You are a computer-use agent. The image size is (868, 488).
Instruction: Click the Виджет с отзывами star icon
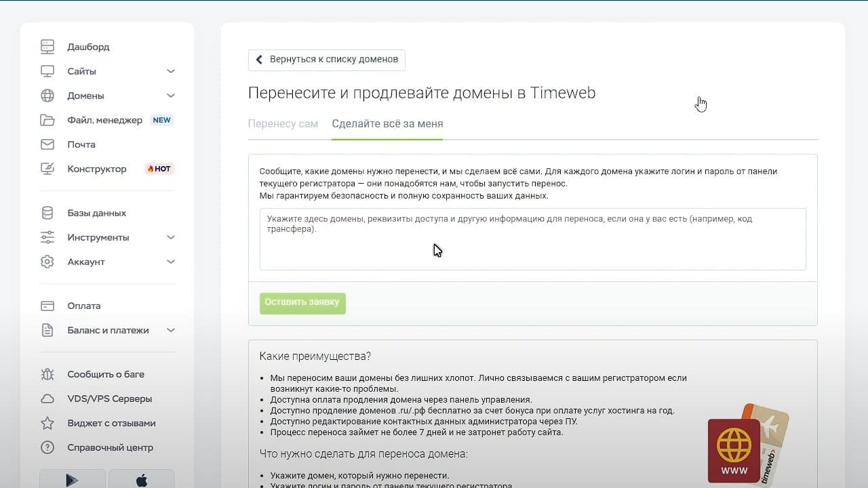pyautogui.click(x=47, y=423)
